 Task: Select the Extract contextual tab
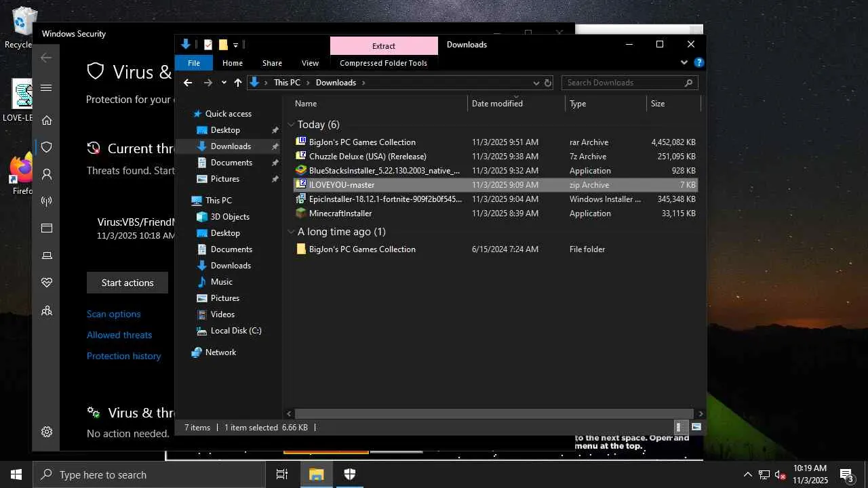coord(384,46)
